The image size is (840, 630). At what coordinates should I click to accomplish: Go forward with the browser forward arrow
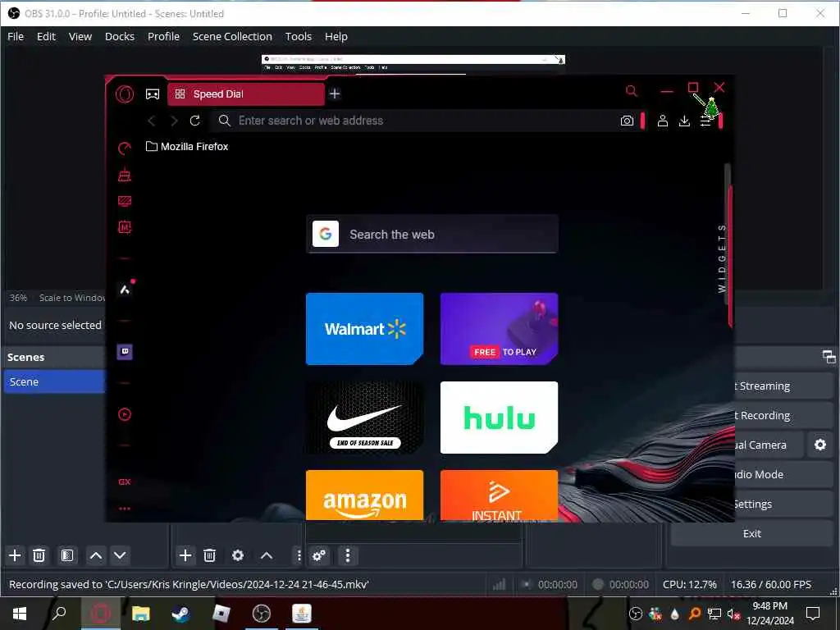pyautogui.click(x=174, y=121)
